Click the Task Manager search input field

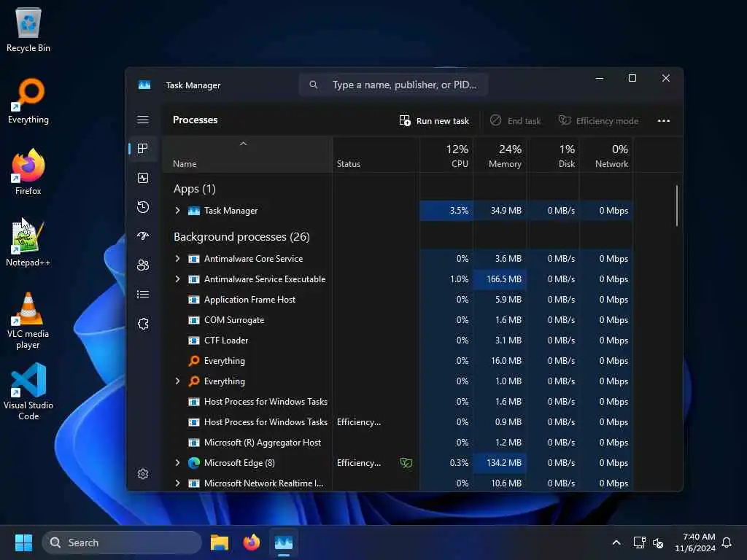coord(393,85)
